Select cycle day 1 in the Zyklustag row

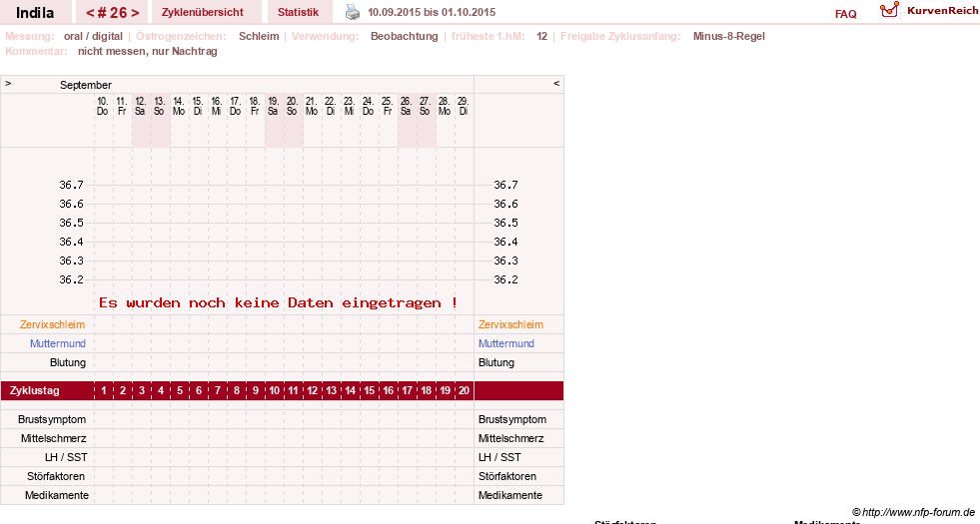[x=104, y=390]
